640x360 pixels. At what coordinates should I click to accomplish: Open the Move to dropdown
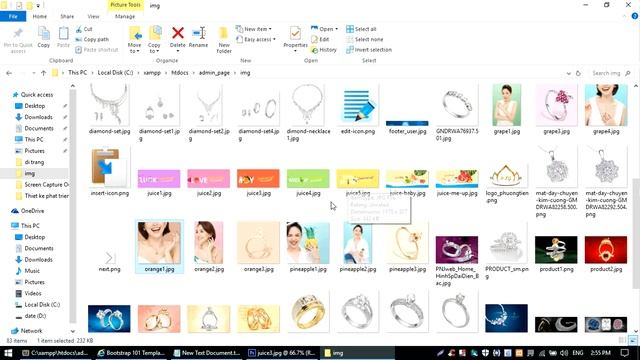tap(134, 40)
